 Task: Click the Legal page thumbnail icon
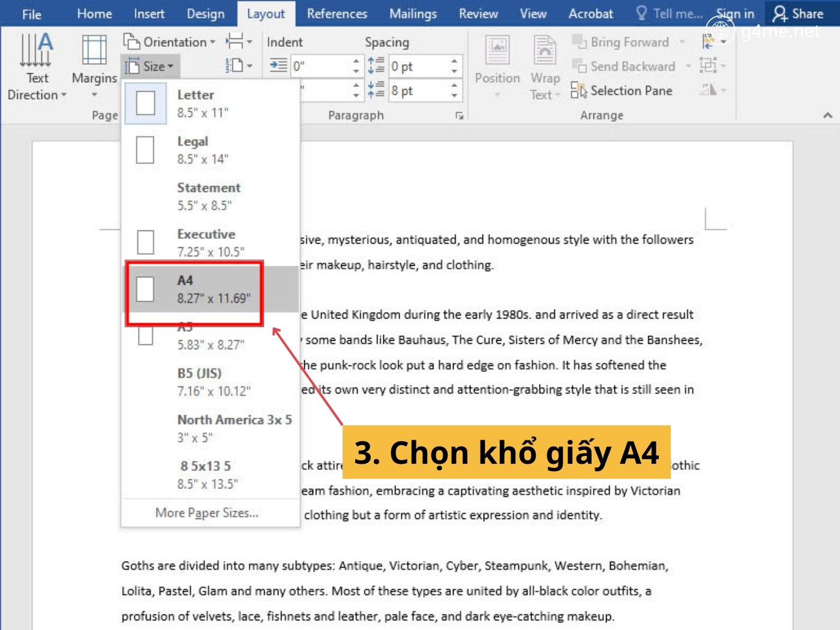pos(145,149)
